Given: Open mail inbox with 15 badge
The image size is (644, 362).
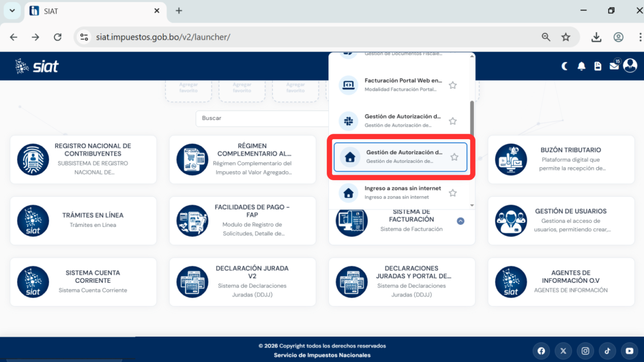Looking at the screenshot, I should pos(614,65).
